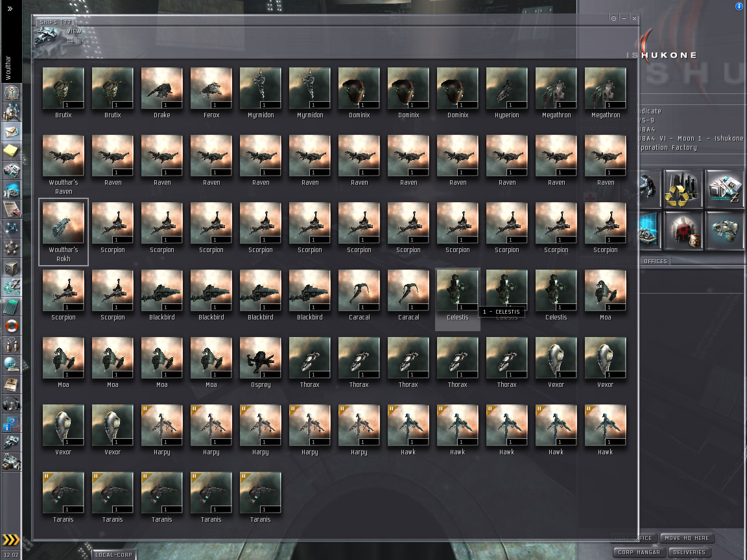This screenshot has height=560, width=747.
Task: Click the 12:02 clock
Action: click(11, 555)
